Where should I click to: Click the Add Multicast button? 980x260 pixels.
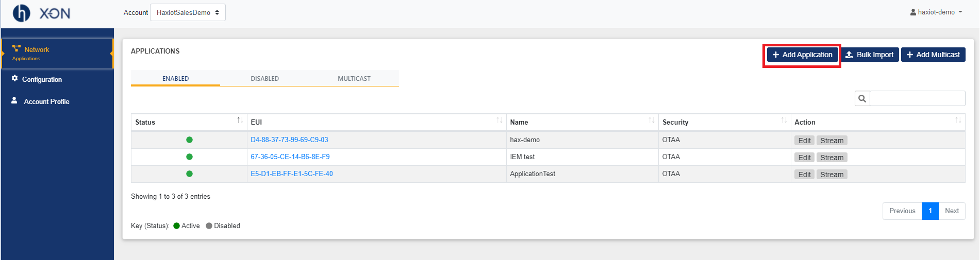point(933,55)
